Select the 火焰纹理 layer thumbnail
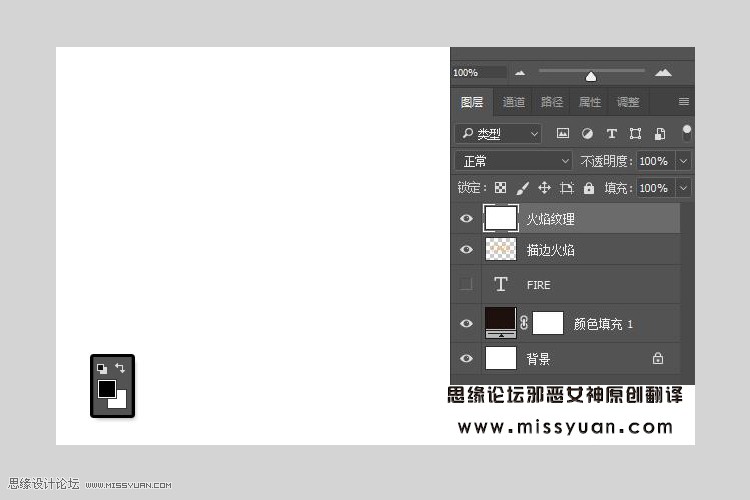Image resolution: width=750 pixels, height=500 pixels. [500, 218]
